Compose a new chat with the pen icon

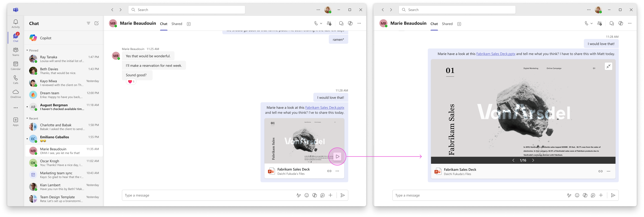pos(97,23)
